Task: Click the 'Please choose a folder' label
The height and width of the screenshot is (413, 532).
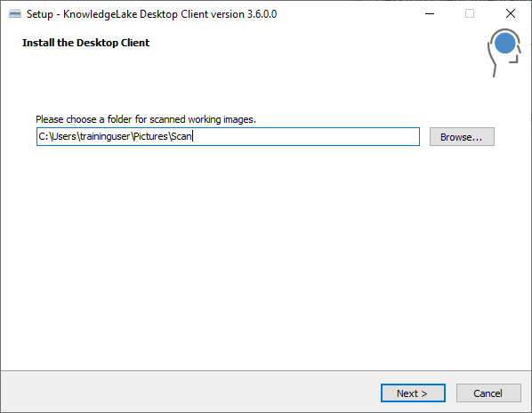Action: click(x=146, y=119)
